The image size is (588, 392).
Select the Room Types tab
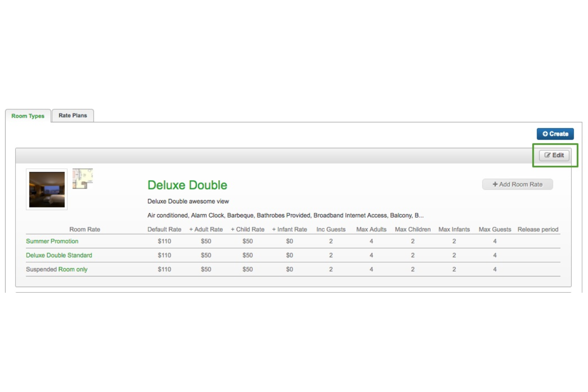click(28, 116)
